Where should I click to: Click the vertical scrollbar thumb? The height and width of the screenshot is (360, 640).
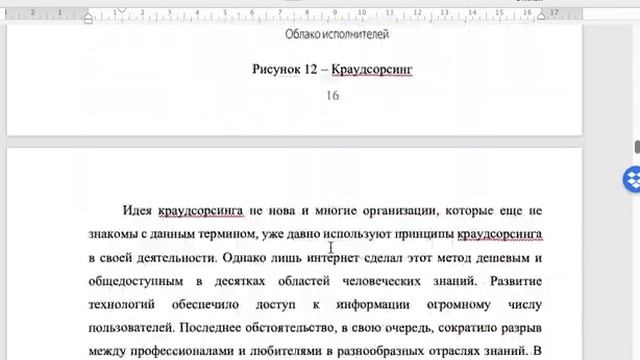click(637, 147)
